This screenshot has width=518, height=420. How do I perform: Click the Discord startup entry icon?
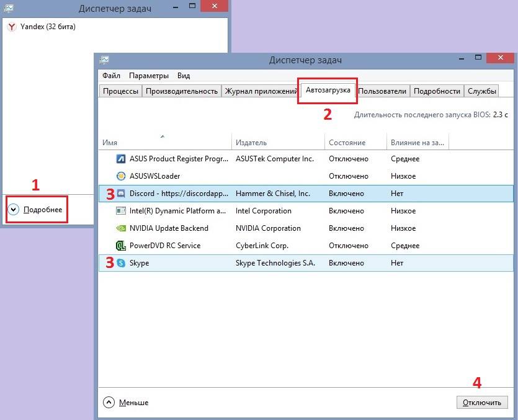121,194
